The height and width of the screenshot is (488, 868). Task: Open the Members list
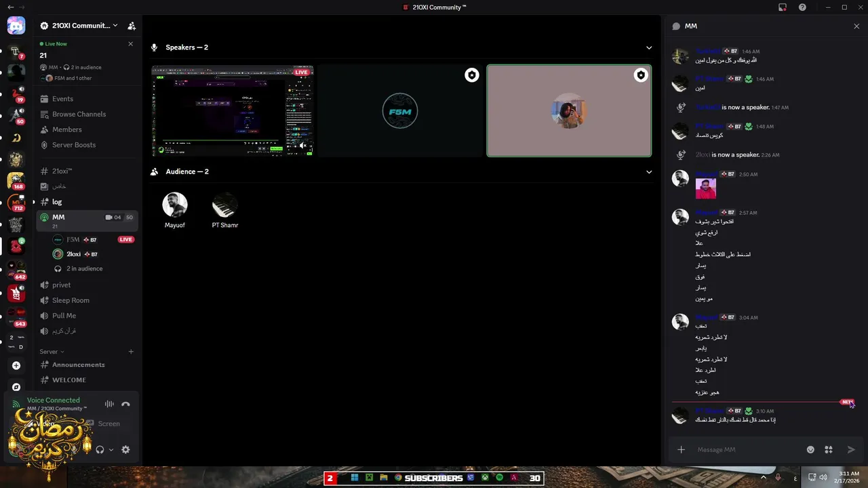pos(88,129)
